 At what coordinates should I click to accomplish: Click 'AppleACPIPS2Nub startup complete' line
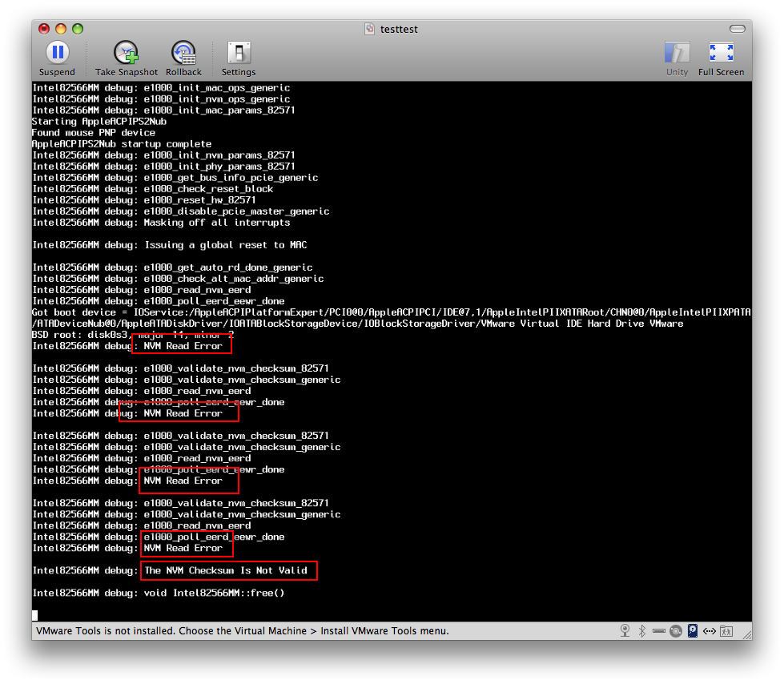(122, 144)
